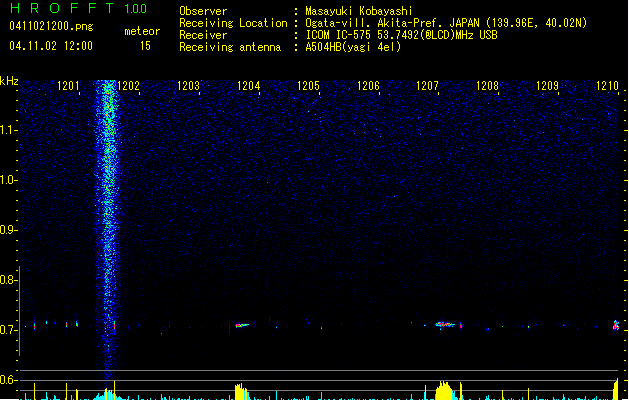Click time marker 1204
This screenshot has width=629, height=400.
click(248, 85)
